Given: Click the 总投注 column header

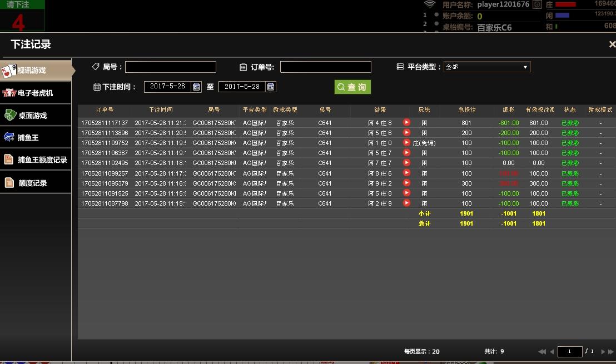Looking at the screenshot, I should [467, 109].
